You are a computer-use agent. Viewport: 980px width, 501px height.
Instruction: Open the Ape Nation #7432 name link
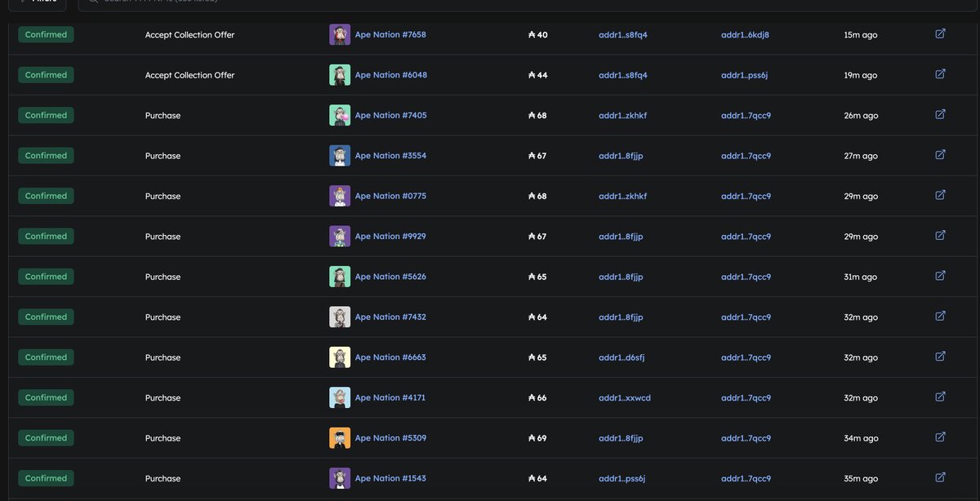(390, 317)
